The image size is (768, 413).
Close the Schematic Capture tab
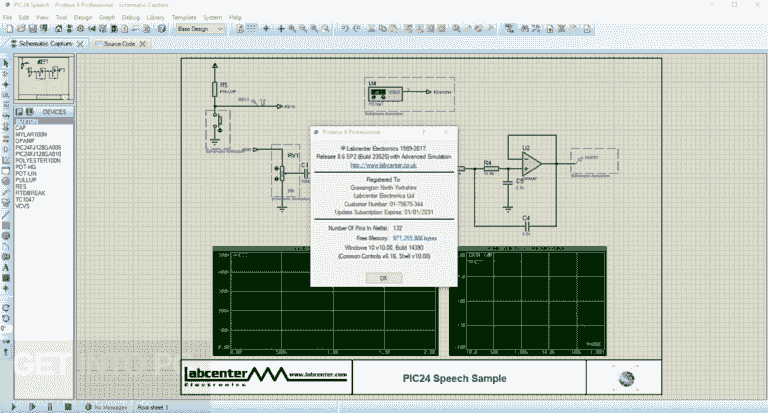pos(80,44)
